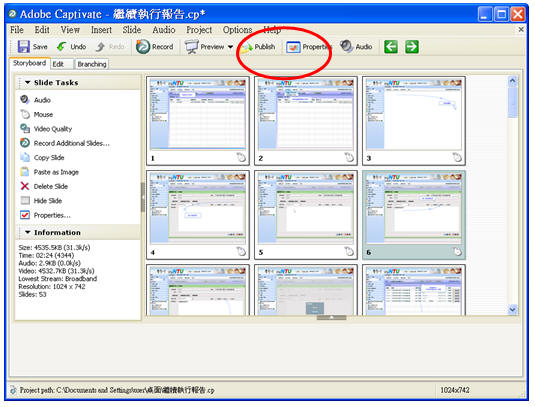This screenshot has height=407, width=535.
Task: Switch to the Branching tab
Action: (92, 64)
